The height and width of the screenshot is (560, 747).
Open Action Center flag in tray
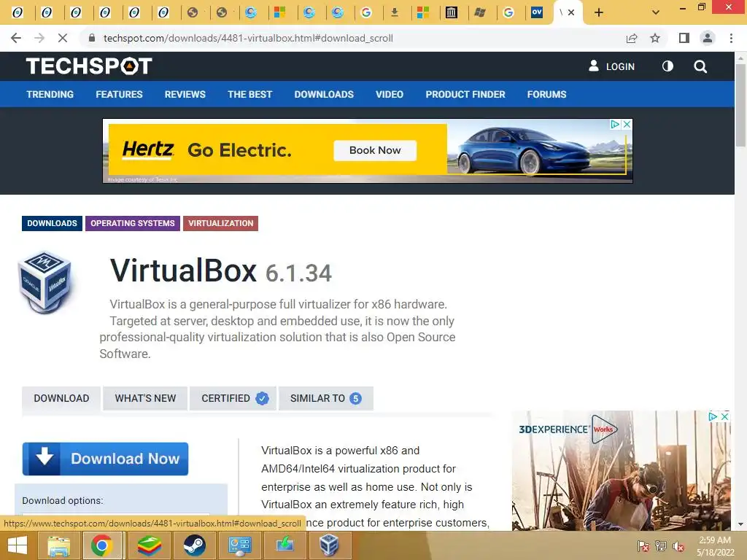click(643, 545)
